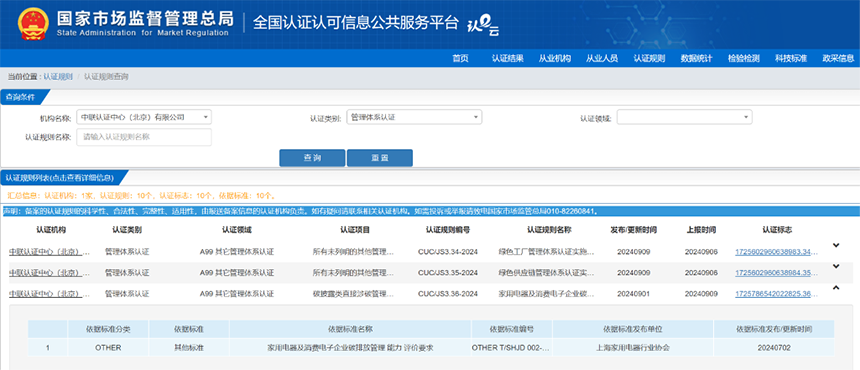This screenshot has height=370, width=860.
Task: Open the 机构名称 dropdown
Action: [144, 117]
